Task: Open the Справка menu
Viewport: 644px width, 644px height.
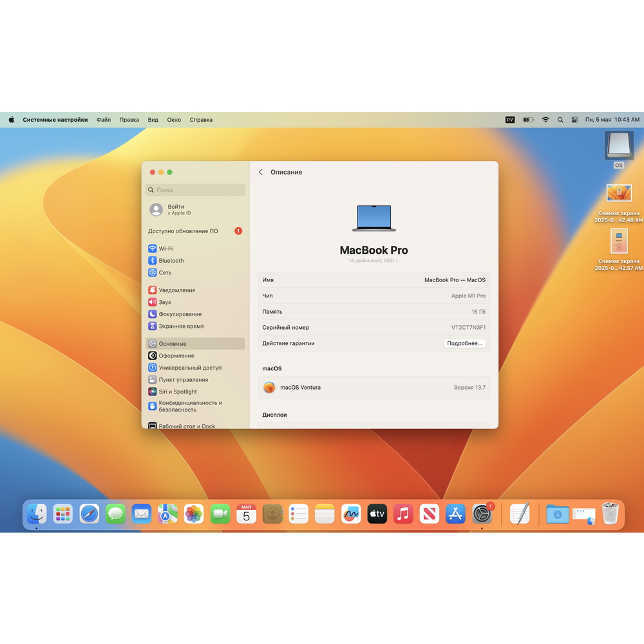Action: [201, 120]
